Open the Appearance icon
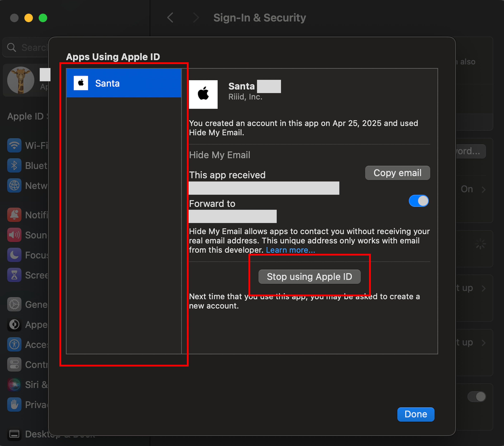This screenshot has height=446, width=504. (14, 324)
